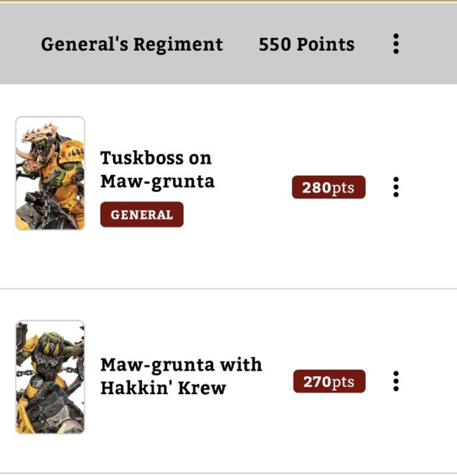Open options for Tuskboss on Maw-grunta
Screen dimensions: 457x476
(396, 187)
